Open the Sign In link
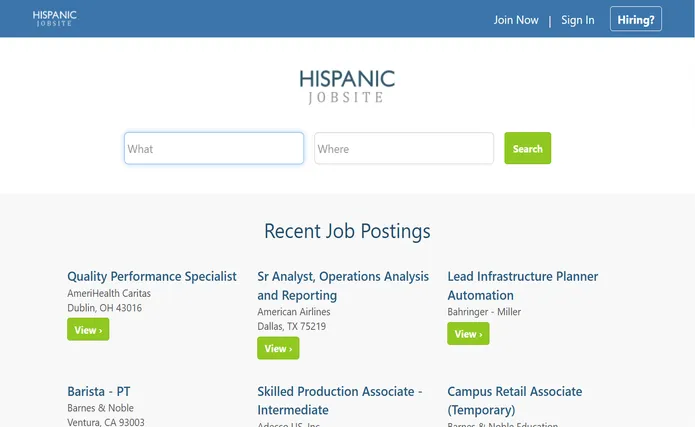695x427 pixels. pos(578,20)
